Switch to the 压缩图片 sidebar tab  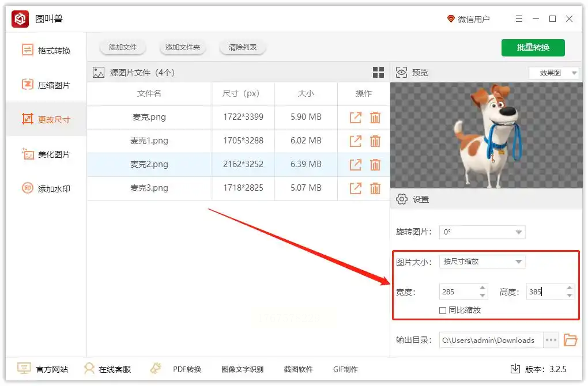[x=46, y=85]
